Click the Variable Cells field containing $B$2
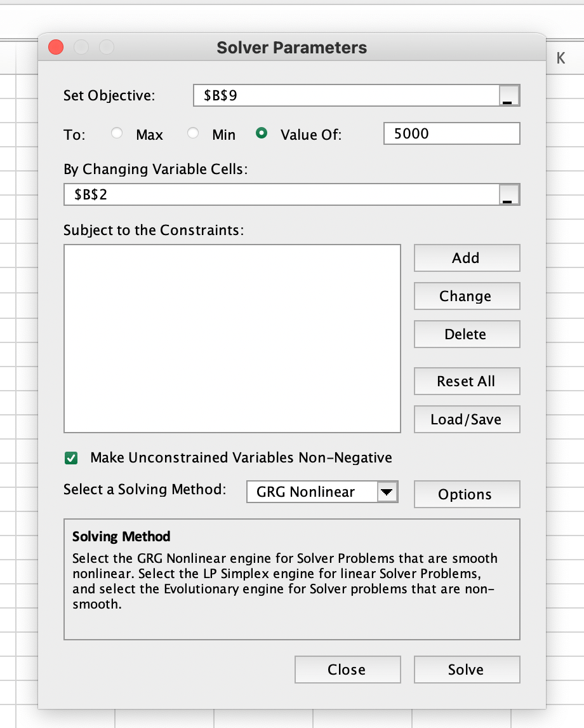This screenshot has width=584, height=728. [282, 194]
